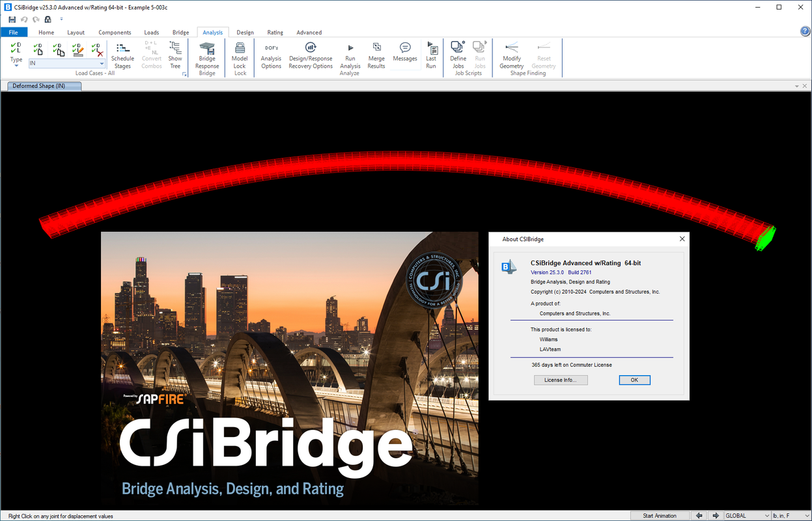
Task: Open the IN load case combo box
Action: (67, 63)
